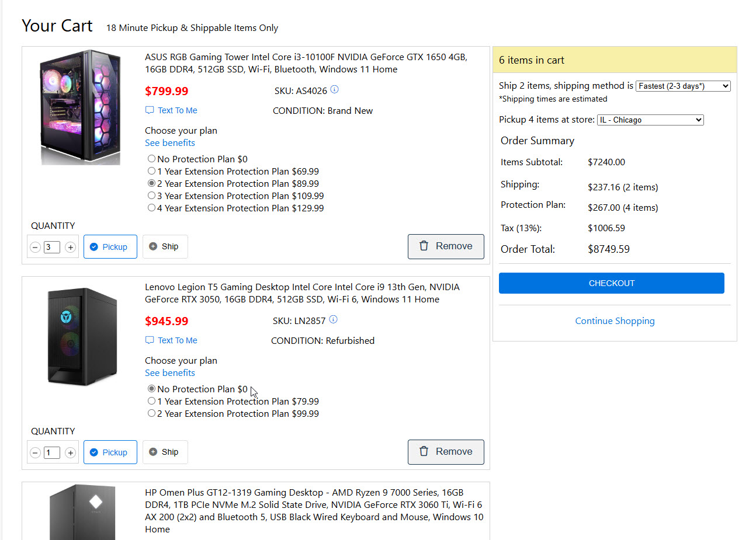
Task: Click the Continue Shopping link
Action: 615,321
